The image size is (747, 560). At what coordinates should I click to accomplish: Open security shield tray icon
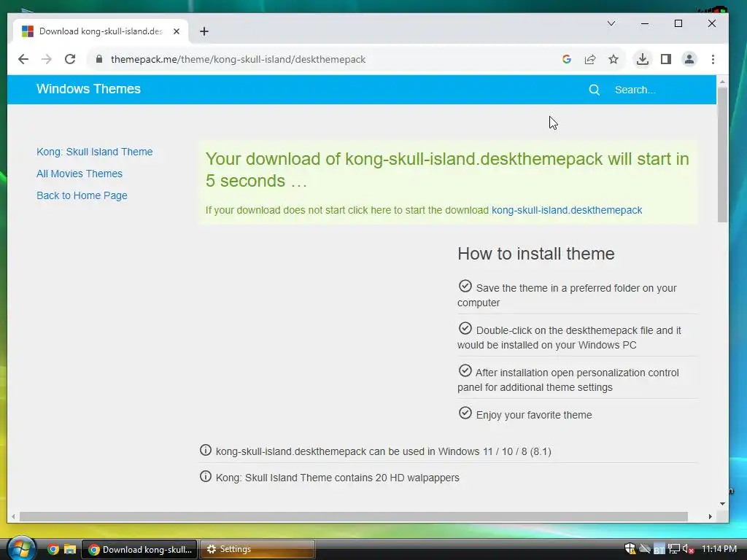630,549
